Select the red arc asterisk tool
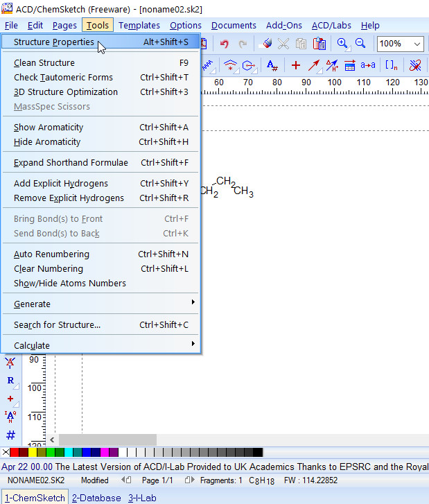This screenshot has height=504, width=429. point(231,66)
